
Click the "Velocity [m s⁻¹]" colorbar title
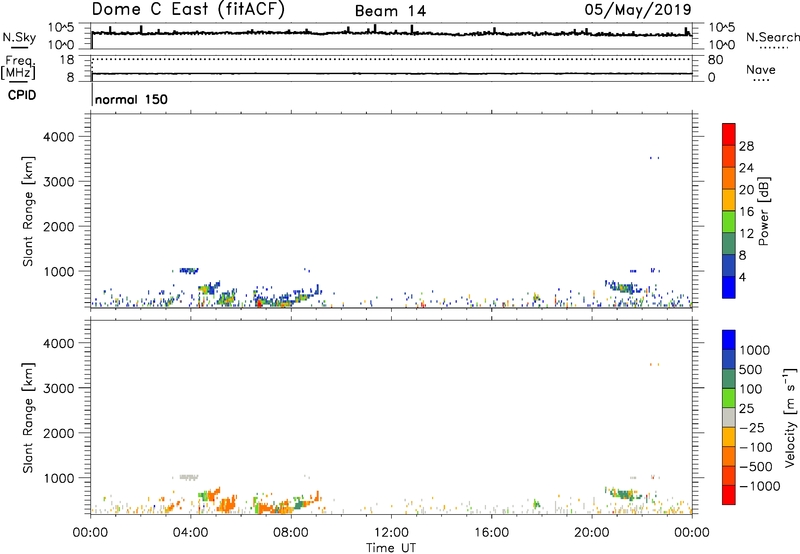coord(791,417)
